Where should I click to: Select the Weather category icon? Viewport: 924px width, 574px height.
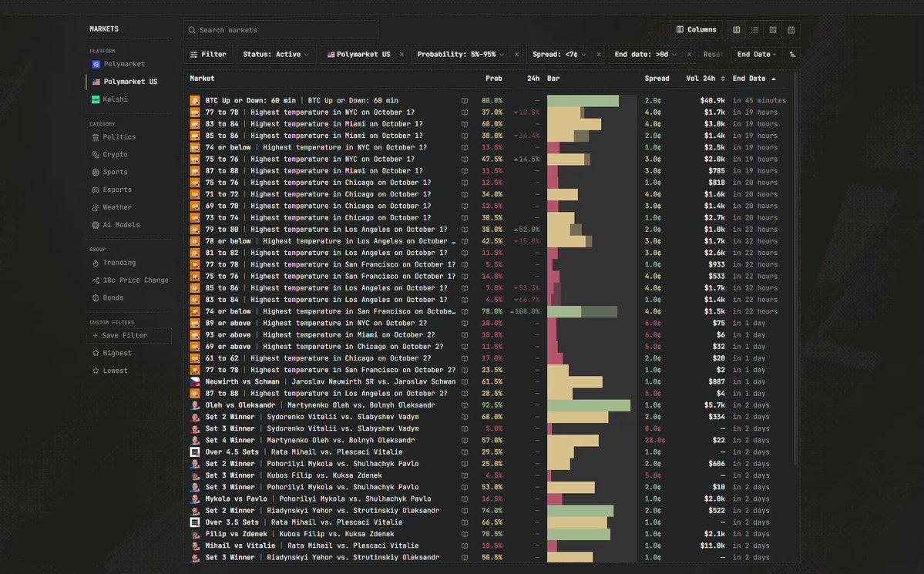click(96, 207)
